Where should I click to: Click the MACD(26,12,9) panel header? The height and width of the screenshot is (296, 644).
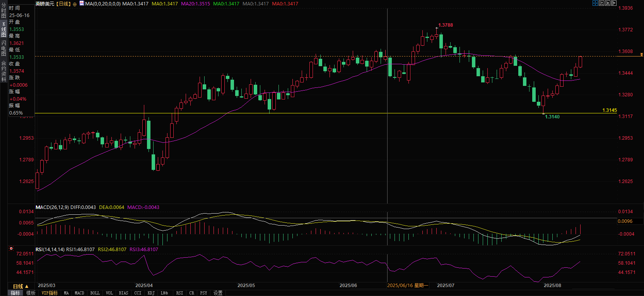point(52,207)
